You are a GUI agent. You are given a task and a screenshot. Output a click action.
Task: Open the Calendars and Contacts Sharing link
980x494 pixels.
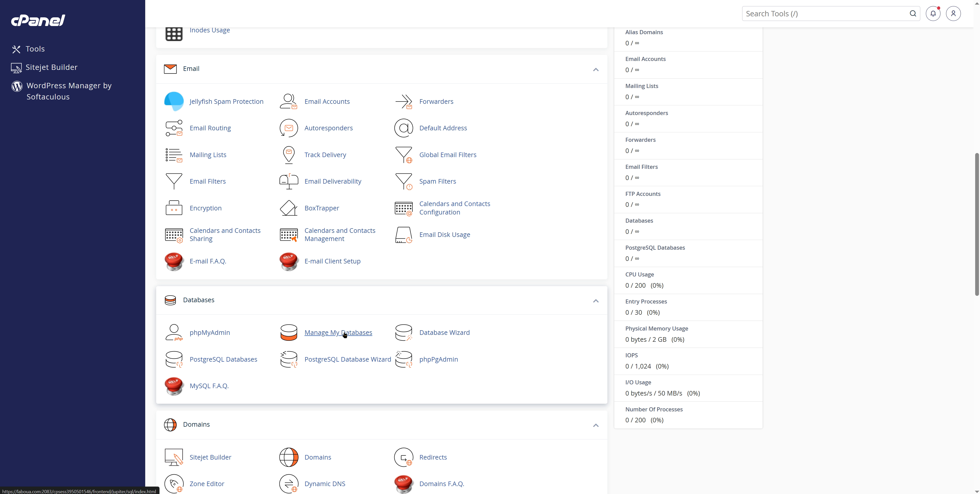(x=225, y=235)
